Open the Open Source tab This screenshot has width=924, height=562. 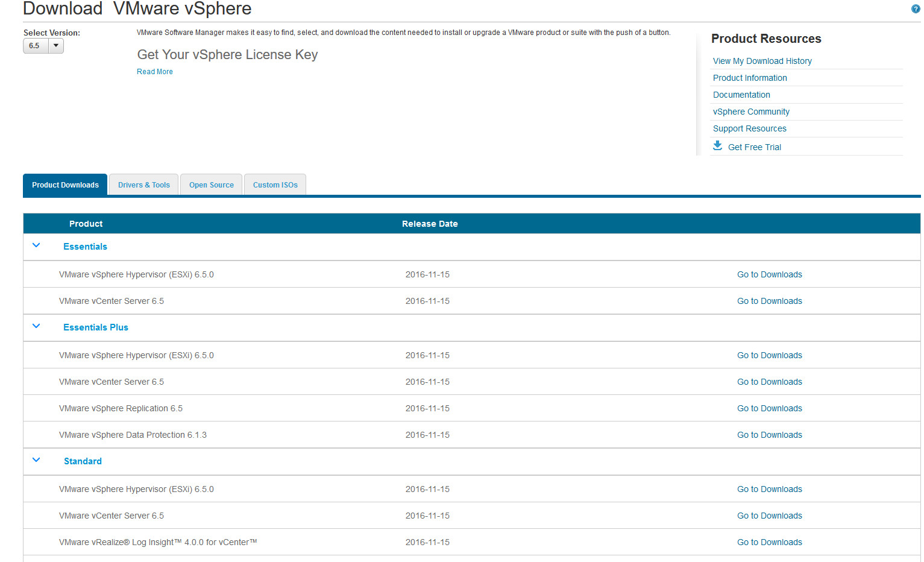point(212,185)
